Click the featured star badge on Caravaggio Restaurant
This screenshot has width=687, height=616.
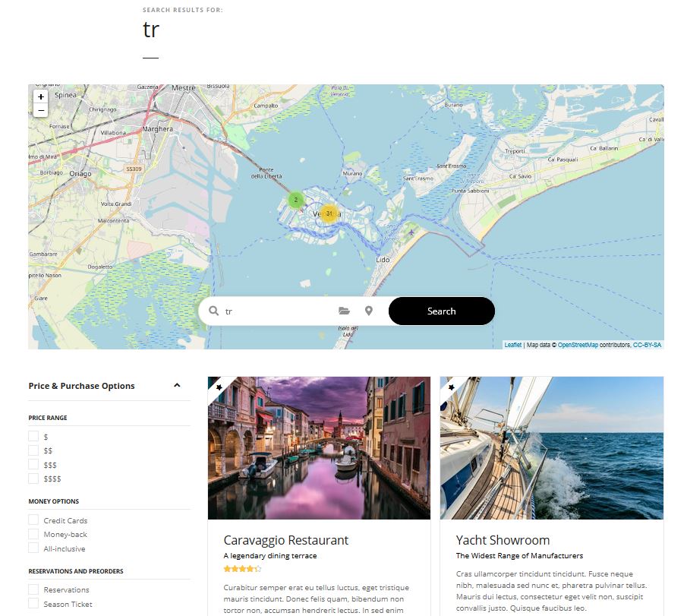tap(219, 387)
